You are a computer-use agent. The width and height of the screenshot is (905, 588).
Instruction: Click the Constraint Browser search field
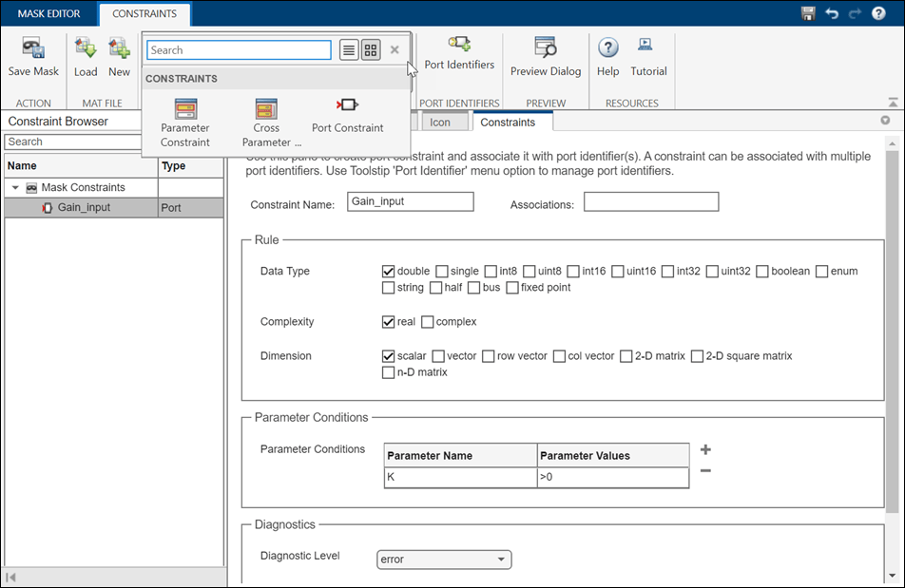pyautogui.click(x=72, y=142)
